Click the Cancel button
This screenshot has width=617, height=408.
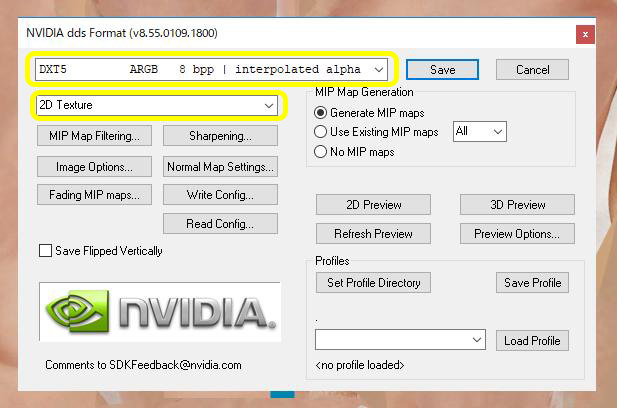point(532,70)
